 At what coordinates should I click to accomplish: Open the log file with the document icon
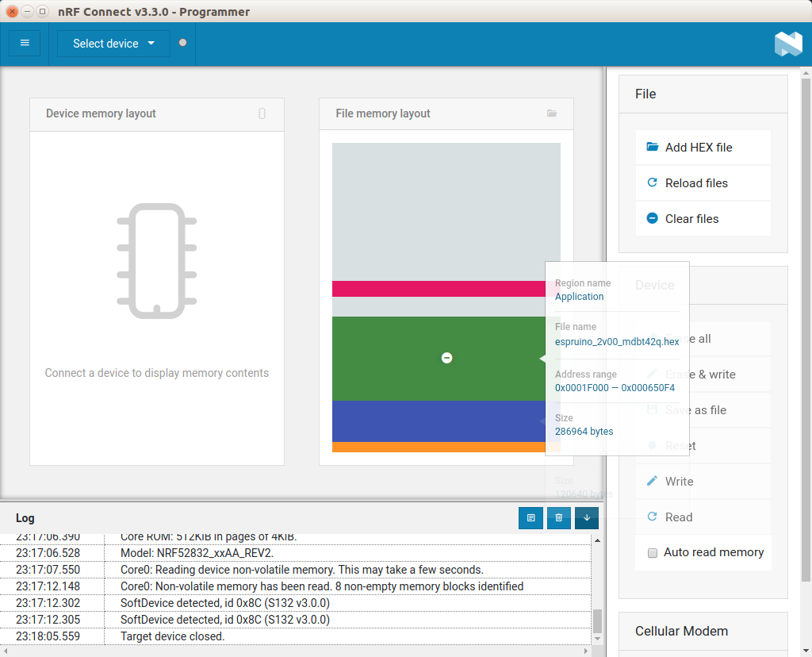tap(530, 517)
